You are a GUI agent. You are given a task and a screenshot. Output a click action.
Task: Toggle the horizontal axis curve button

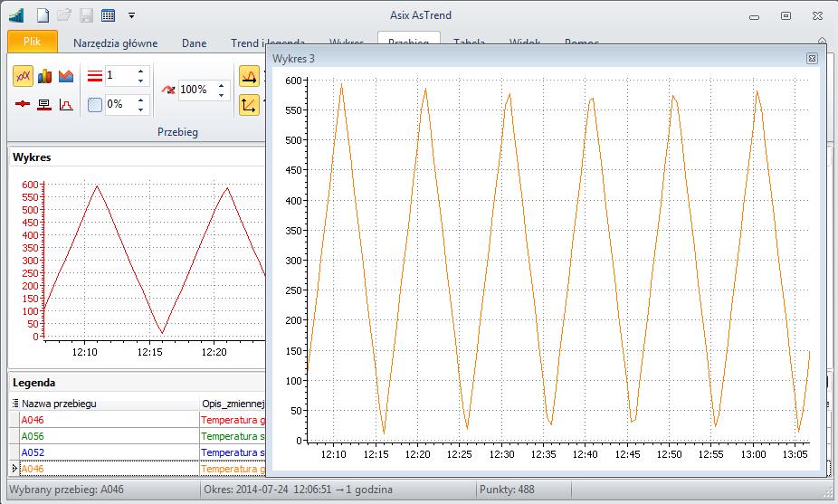coord(249,76)
